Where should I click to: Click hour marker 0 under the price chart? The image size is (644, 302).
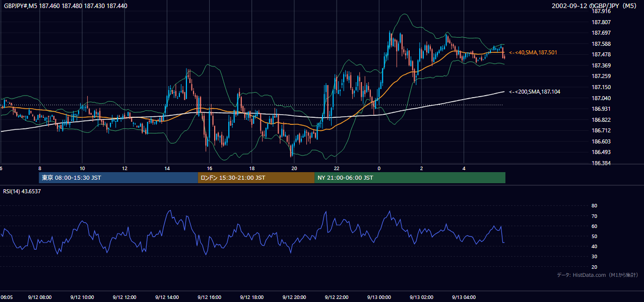pyautogui.click(x=379, y=168)
